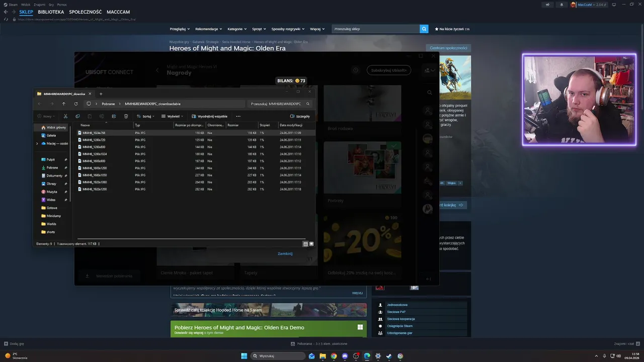Viewport: 644px width, 362px height.
Task: Toggle Szczegóły details pane in Explorer
Action: 300,116
